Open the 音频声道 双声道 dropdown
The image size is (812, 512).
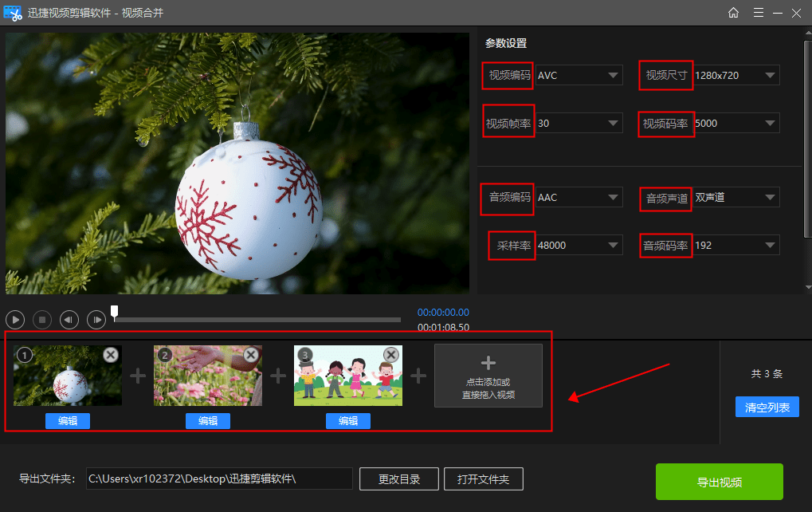click(736, 198)
